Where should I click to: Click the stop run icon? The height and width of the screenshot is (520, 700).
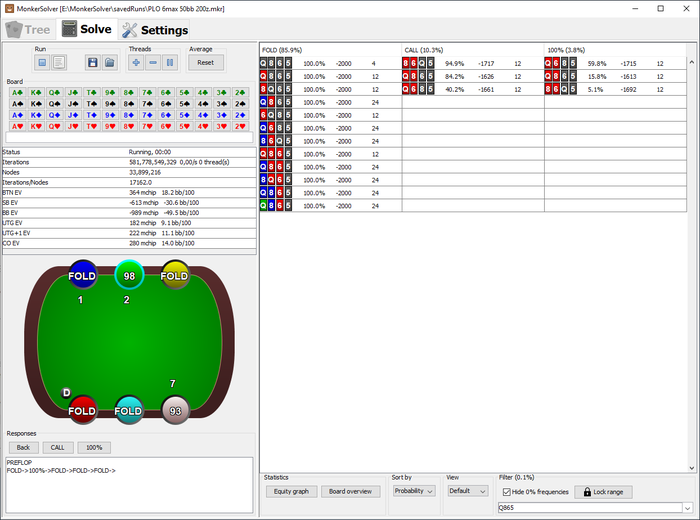point(42,62)
